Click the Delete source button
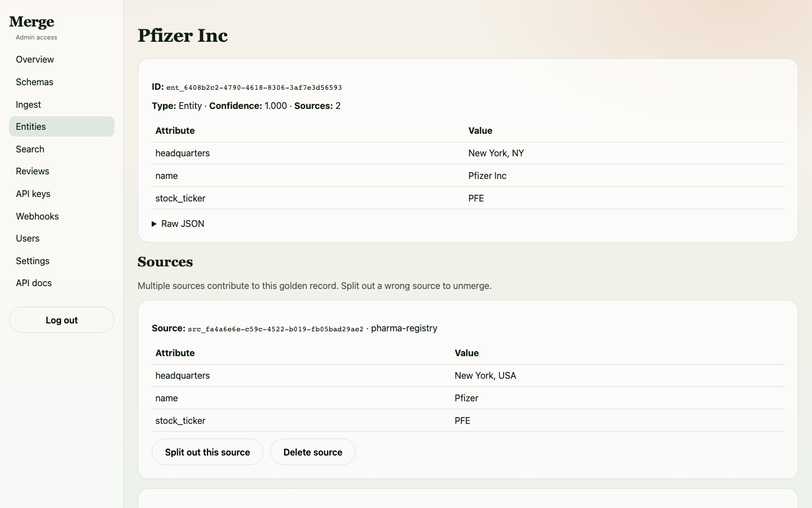This screenshot has width=812, height=508. [x=313, y=452]
